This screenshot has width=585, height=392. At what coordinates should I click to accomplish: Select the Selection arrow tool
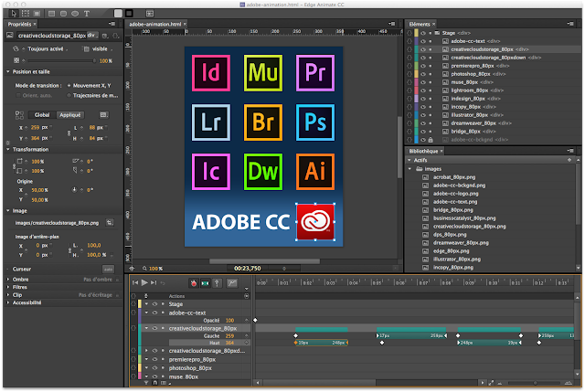[x=14, y=14]
